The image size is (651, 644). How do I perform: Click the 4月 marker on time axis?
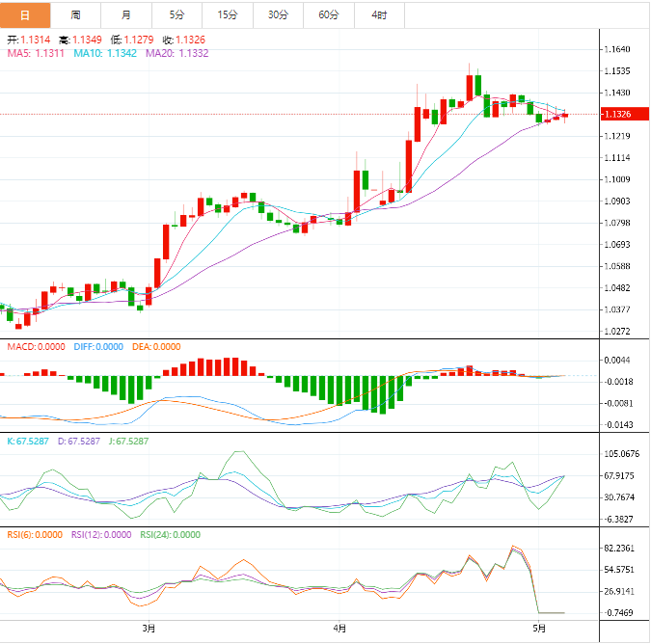339,629
